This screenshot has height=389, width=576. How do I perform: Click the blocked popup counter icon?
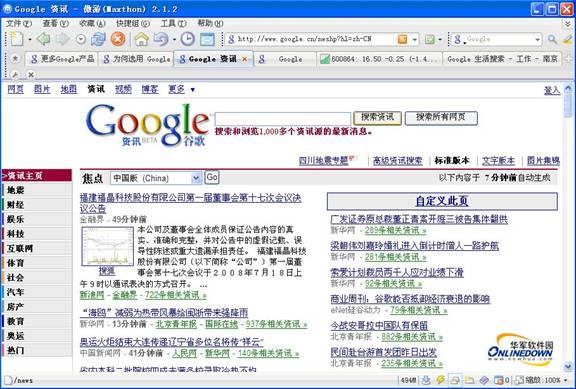point(501,380)
